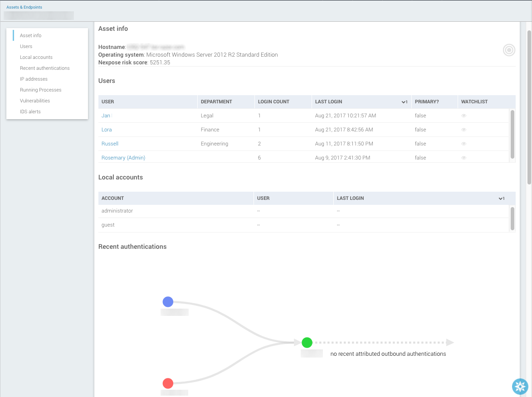Open Rosemary (Admin) user link

(x=123, y=158)
